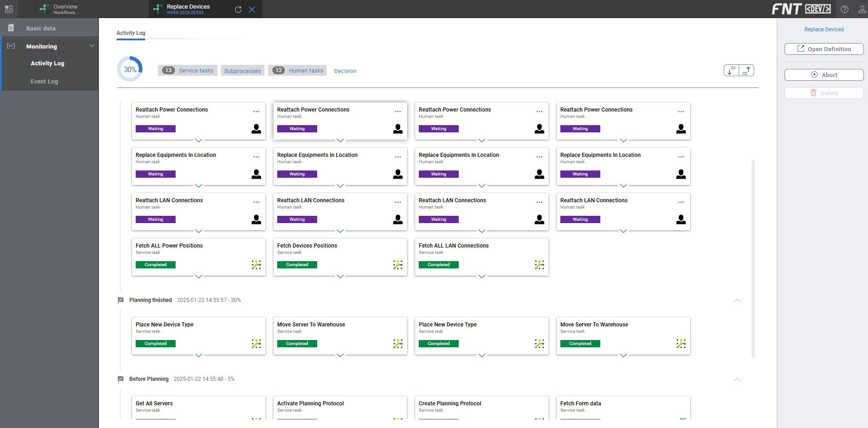This screenshot has width=868, height=428.
Task: Open three-dots menu on first Reattach Power Connections card
Action: [256, 112]
